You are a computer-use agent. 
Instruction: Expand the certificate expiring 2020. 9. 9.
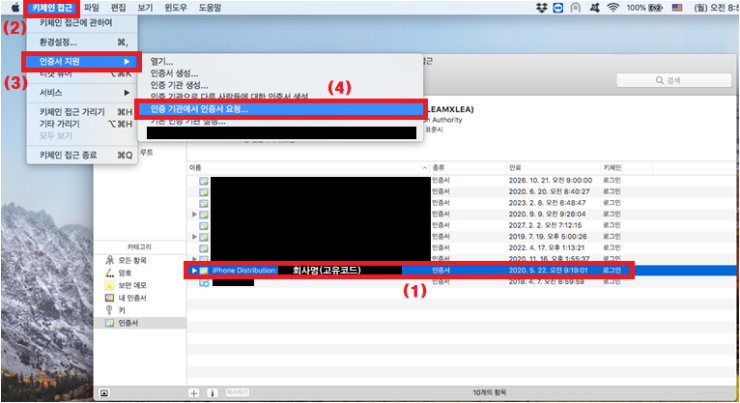coord(193,214)
